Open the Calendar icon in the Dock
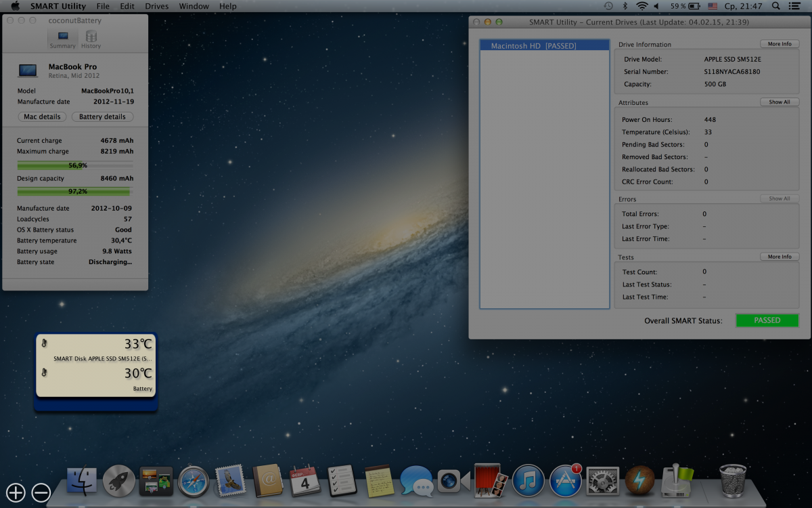812x508 pixels. 304,482
